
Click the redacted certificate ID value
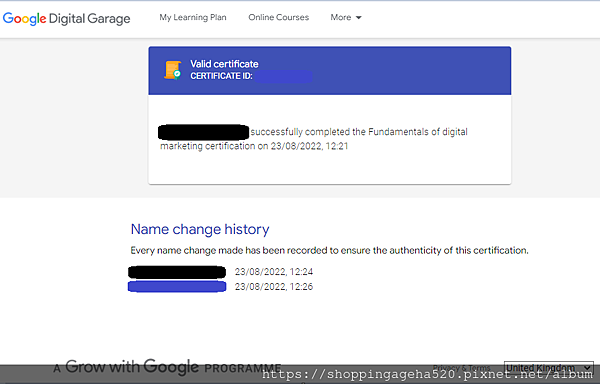(283, 76)
